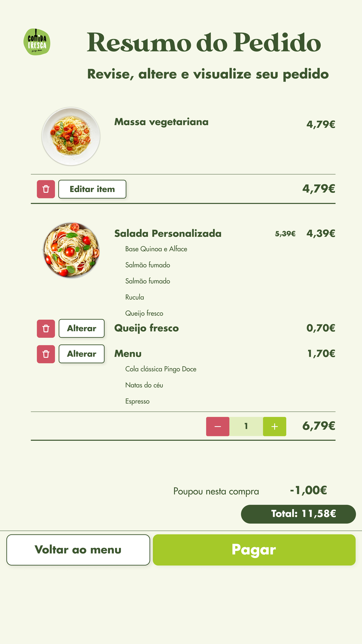Click the Comida Fresca logo
Screen dimensions: 362x644
37,42
